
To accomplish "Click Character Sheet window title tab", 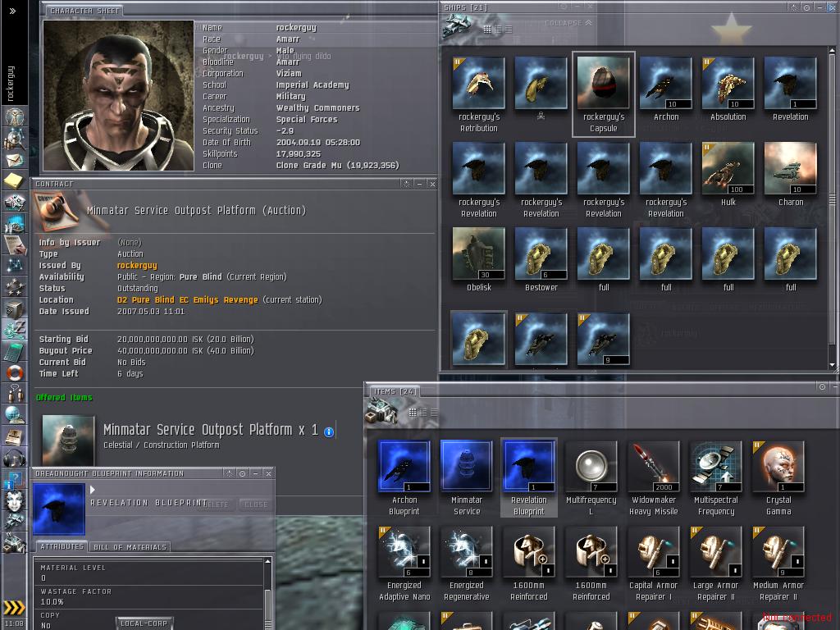I will pos(84,10).
